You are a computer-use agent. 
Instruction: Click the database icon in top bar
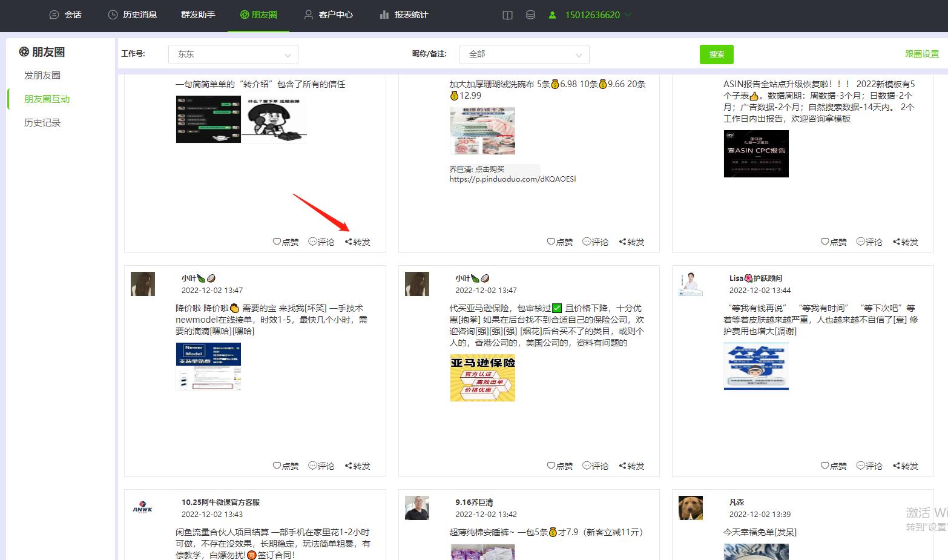pos(531,15)
